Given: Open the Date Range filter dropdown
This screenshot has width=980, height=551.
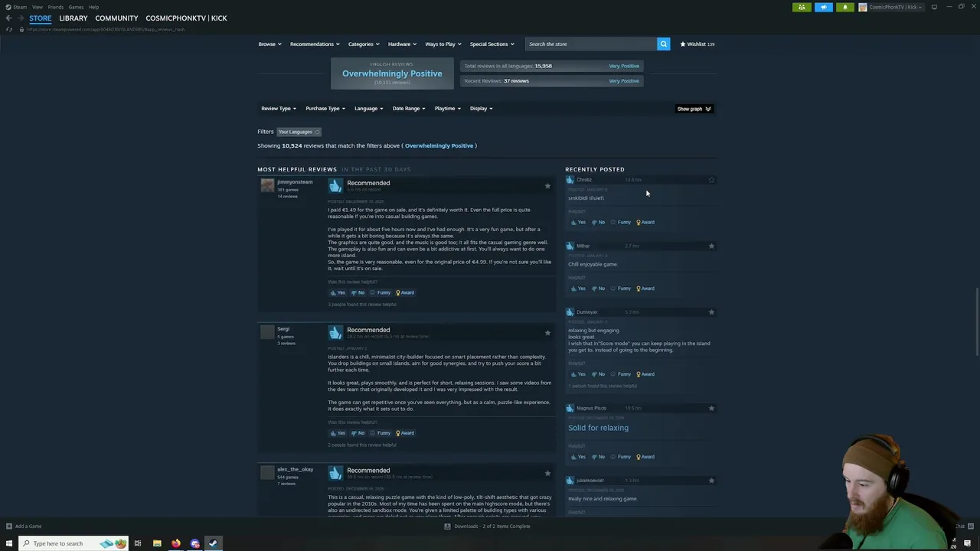Looking at the screenshot, I should (409, 109).
